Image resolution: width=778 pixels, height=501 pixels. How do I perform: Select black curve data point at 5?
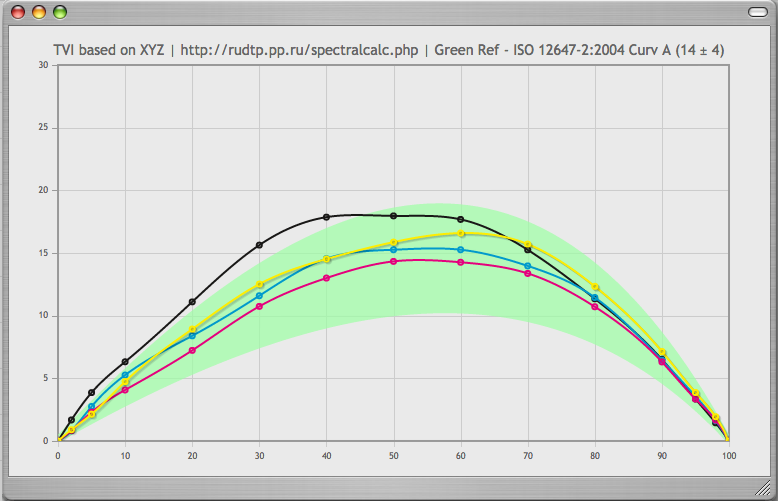click(91, 392)
